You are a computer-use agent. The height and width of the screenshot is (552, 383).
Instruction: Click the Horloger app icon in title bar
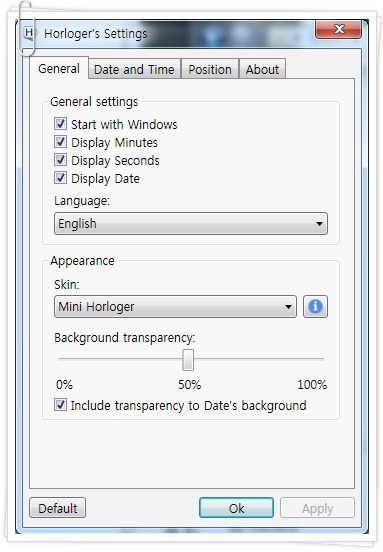pyautogui.click(x=30, y=33)
